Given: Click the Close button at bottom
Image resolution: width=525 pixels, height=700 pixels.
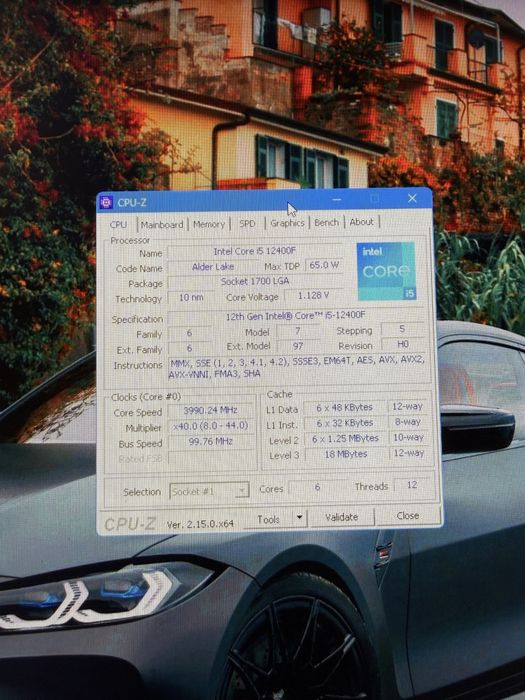Looking at the screenshot, I should pyautogui.click(x=408, y=516).
